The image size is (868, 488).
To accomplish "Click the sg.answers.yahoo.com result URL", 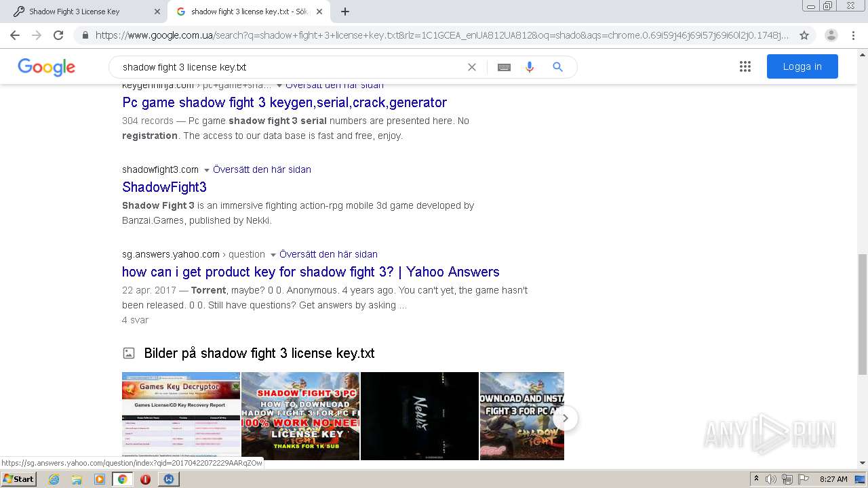I will (x=171, y=254).
